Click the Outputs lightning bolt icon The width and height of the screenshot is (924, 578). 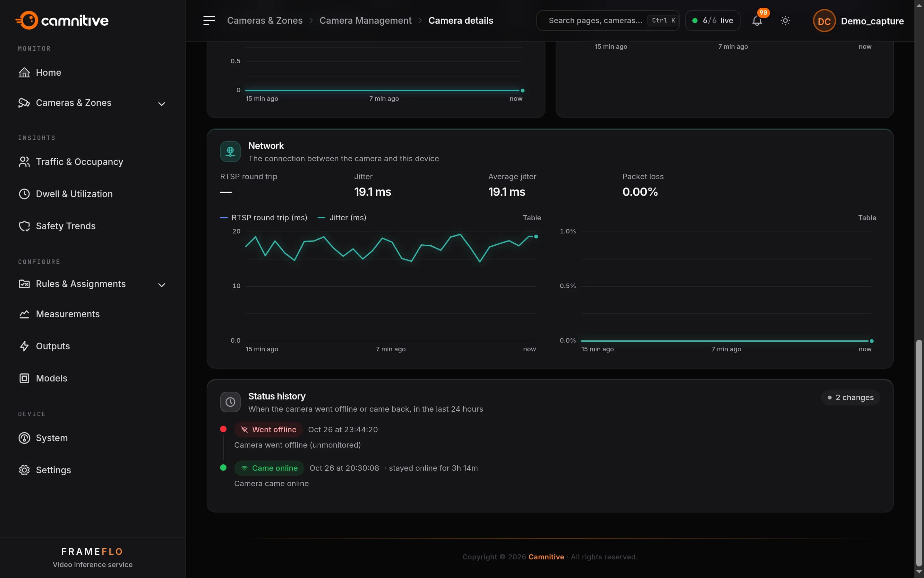[24, 346]
